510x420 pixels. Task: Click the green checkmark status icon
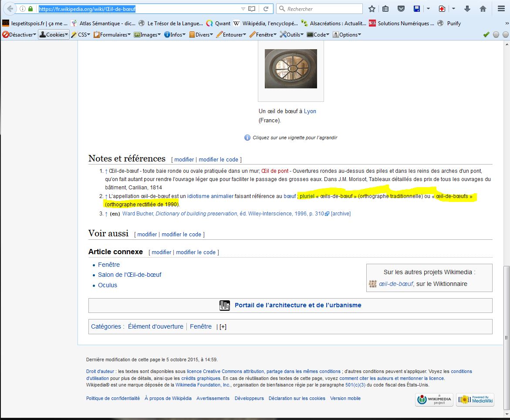pos(486,35)
